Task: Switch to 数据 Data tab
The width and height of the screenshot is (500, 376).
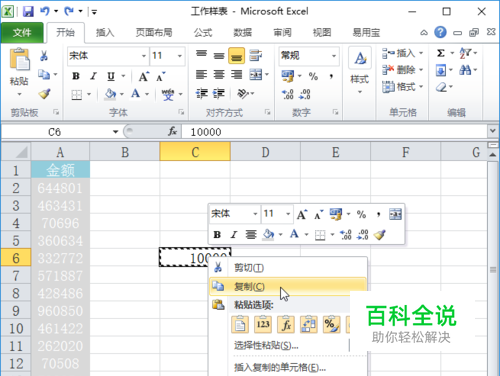Action: tap(242, 32)
